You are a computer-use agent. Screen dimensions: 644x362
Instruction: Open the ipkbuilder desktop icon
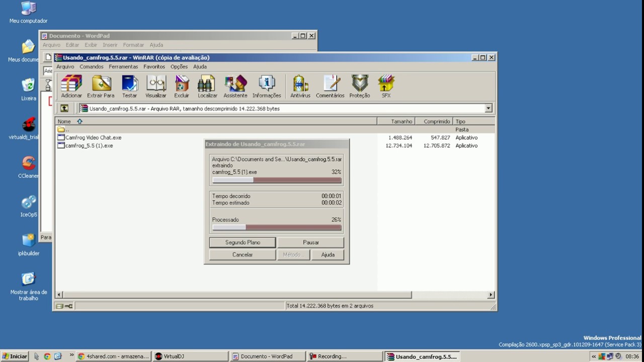click(x=28, y=245)
